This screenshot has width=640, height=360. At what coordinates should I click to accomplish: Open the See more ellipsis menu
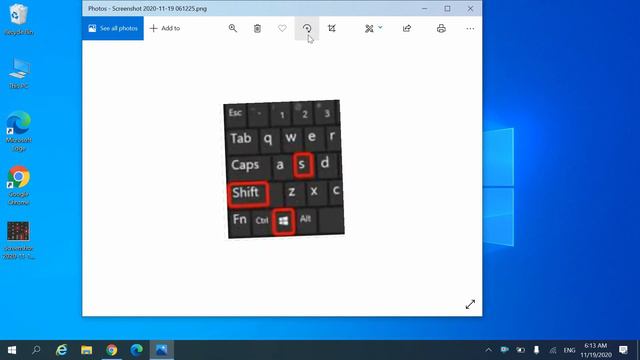point(470,28)
